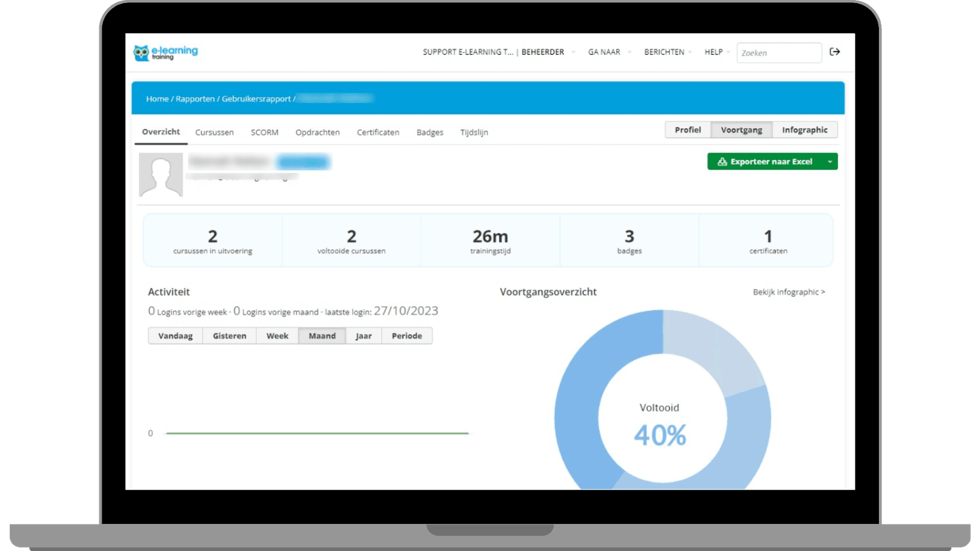Click the logout icon beside search
The image size is (980, 551).
(834, 52)
